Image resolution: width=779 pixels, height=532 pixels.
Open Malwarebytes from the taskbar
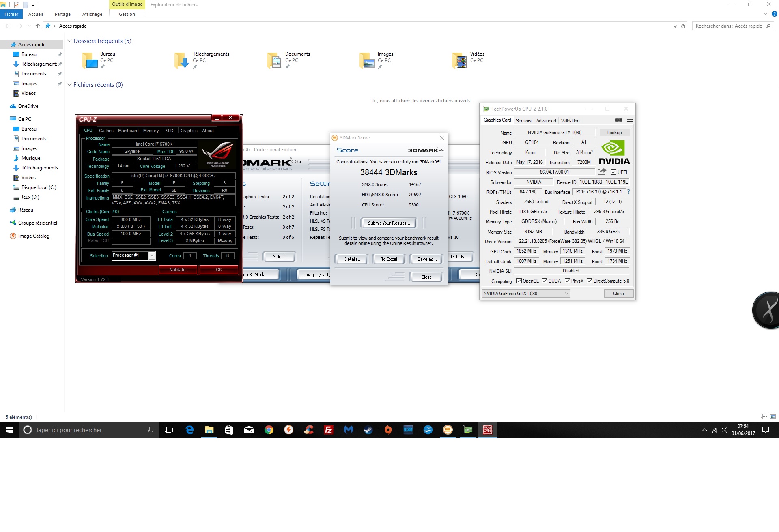coord(349,430)
